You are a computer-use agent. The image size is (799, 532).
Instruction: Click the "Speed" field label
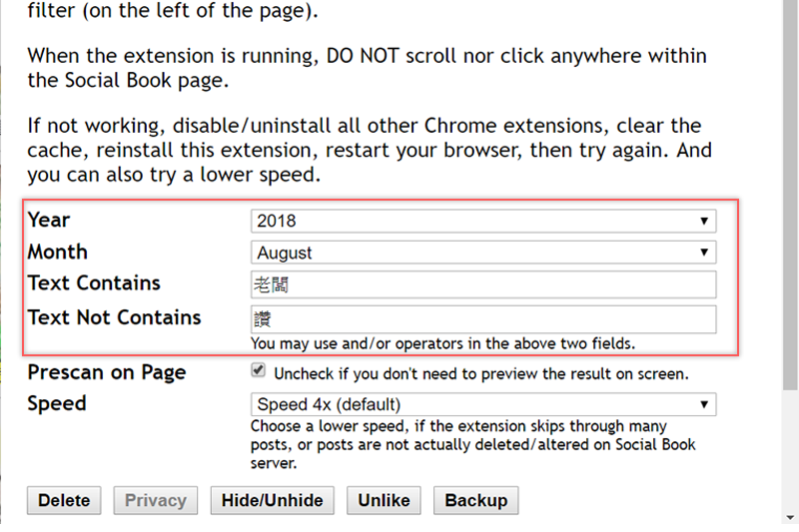[x=57, y=403]
